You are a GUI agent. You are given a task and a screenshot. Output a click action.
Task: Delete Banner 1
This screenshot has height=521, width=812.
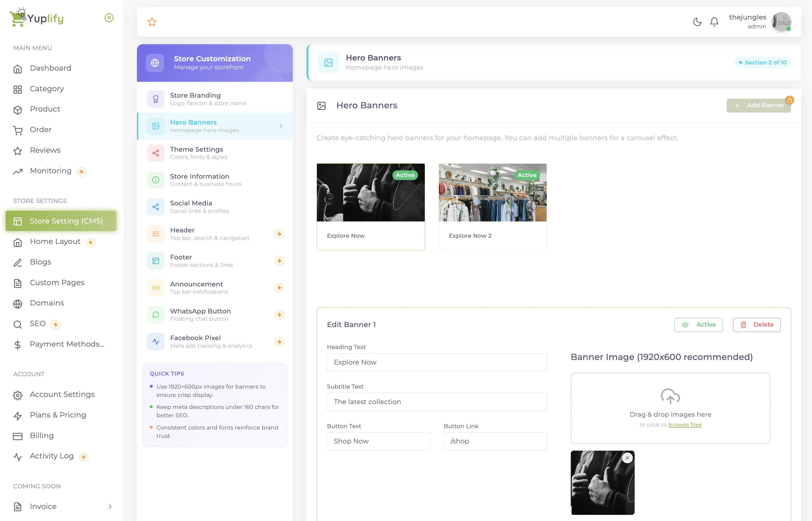757,325
